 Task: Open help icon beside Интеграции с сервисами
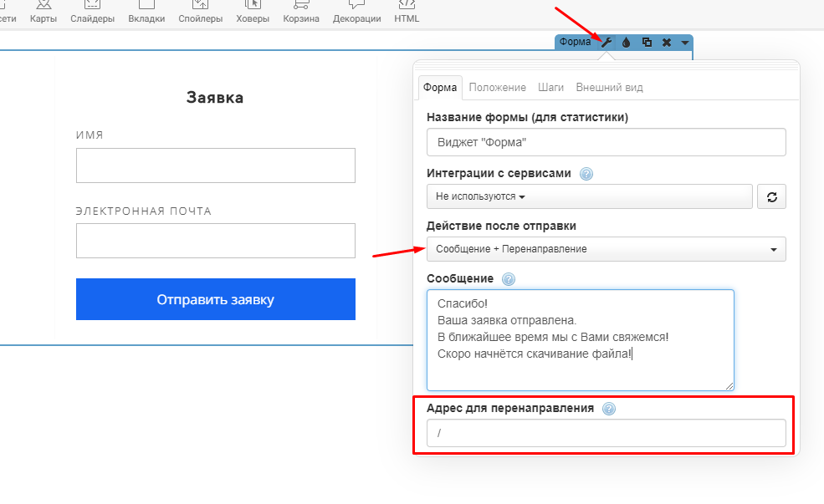(x=586, y=174)
